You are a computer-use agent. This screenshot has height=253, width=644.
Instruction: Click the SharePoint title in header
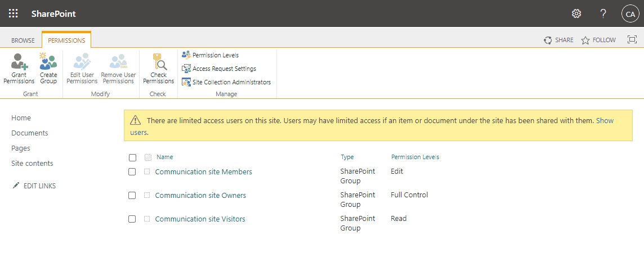pos(53,13)
